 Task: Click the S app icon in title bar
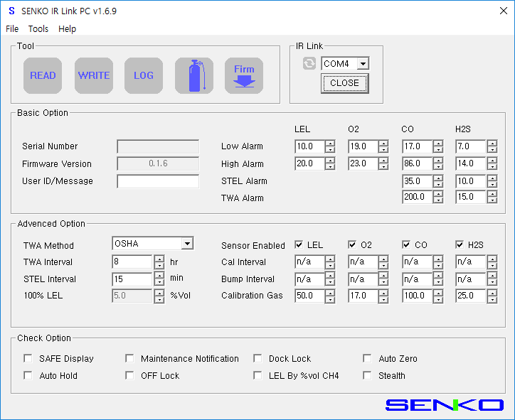(x=11, y=11)
